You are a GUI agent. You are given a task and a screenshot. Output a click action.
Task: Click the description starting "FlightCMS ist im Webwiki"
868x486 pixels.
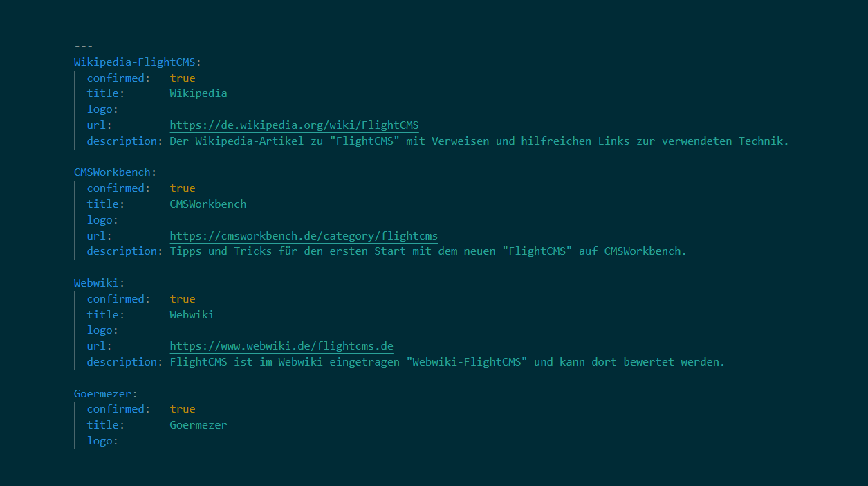447,362
